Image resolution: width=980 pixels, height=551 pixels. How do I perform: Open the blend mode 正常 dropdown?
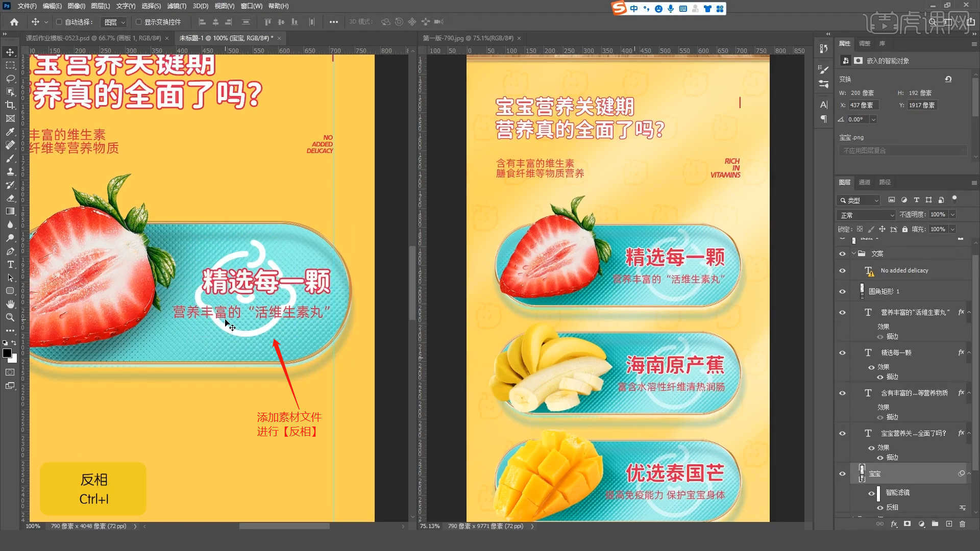tap(866, 215)
